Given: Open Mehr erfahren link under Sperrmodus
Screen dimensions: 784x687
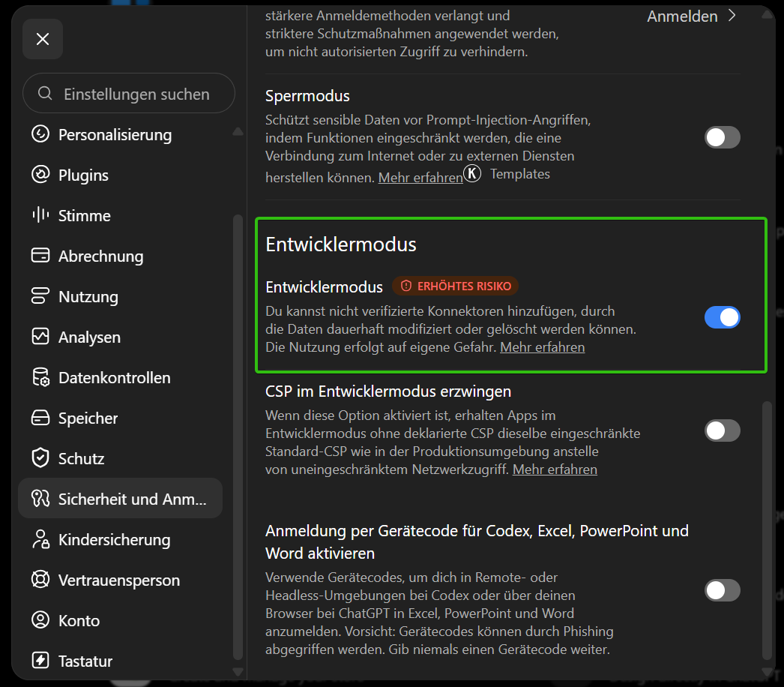Looking at the screenshot, I should (x=420, y=178).
